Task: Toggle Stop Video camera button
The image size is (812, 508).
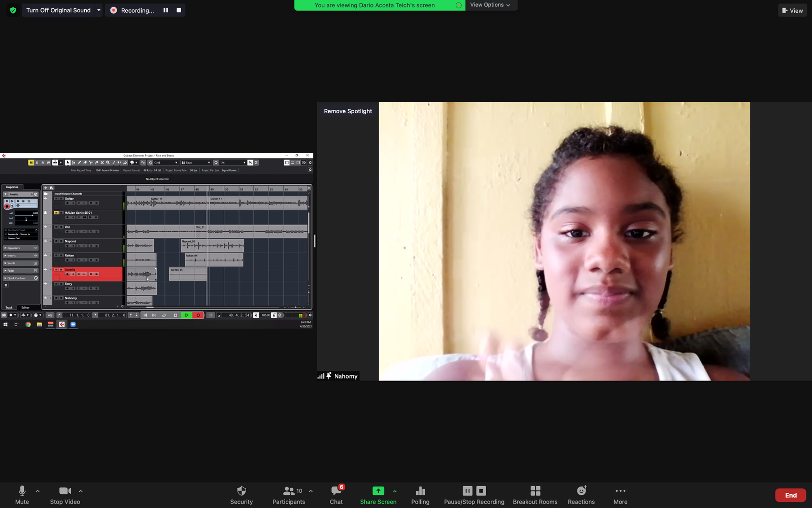Action: tap(65, 491)
